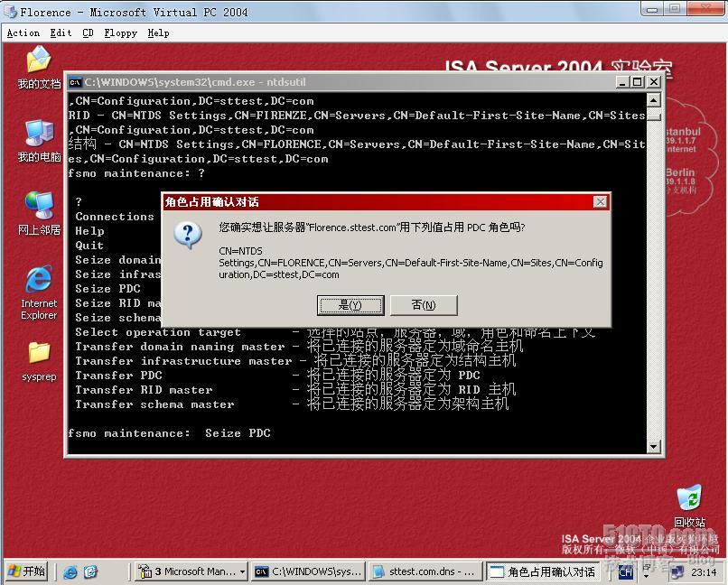Switch to 角色占用确认对话 taskbar button

click(542, 571)
